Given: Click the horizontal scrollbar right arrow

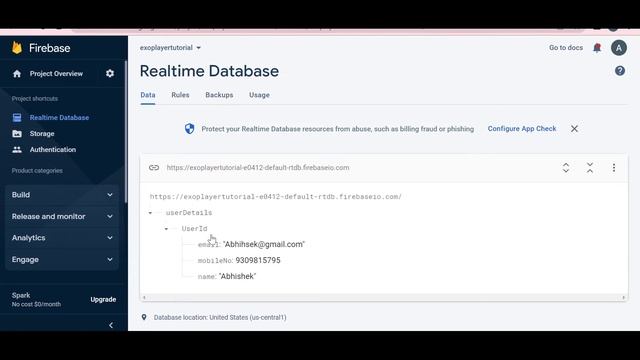Looking at the screenshot, I should click(x=623, y=298).
